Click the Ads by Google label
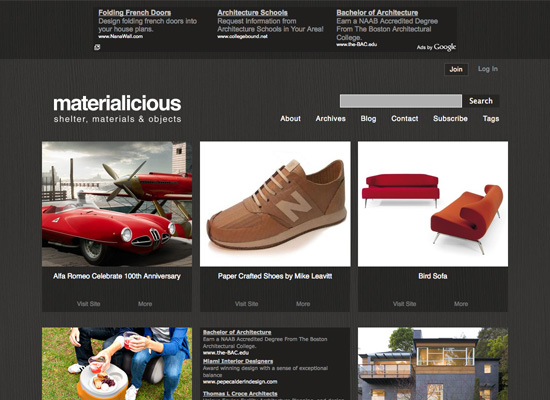 pyautogui.click(x=436, y=47)
